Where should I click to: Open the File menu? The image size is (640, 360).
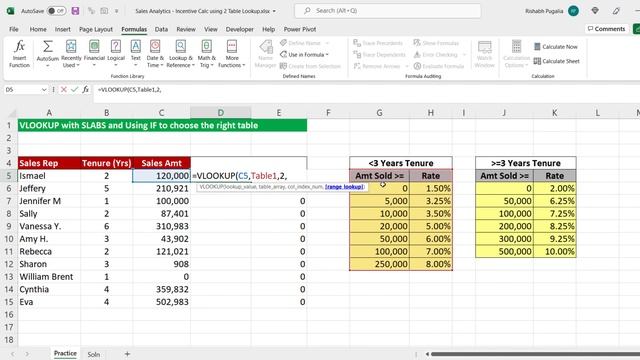13,29
